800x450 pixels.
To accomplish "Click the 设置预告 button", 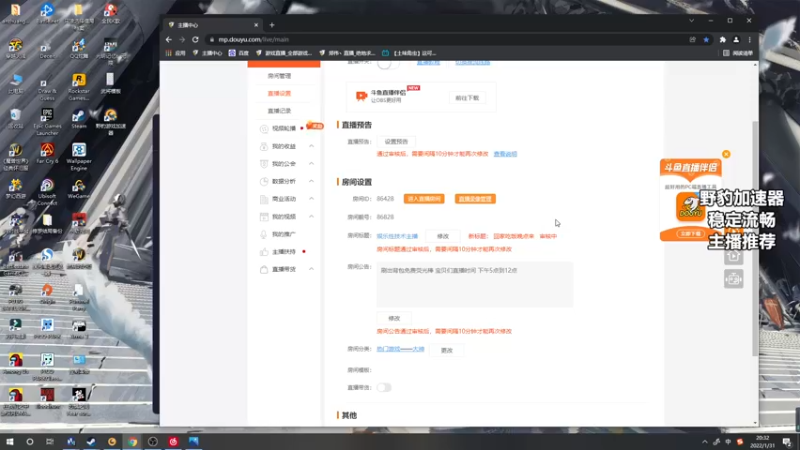I will (x=396, y=141).
